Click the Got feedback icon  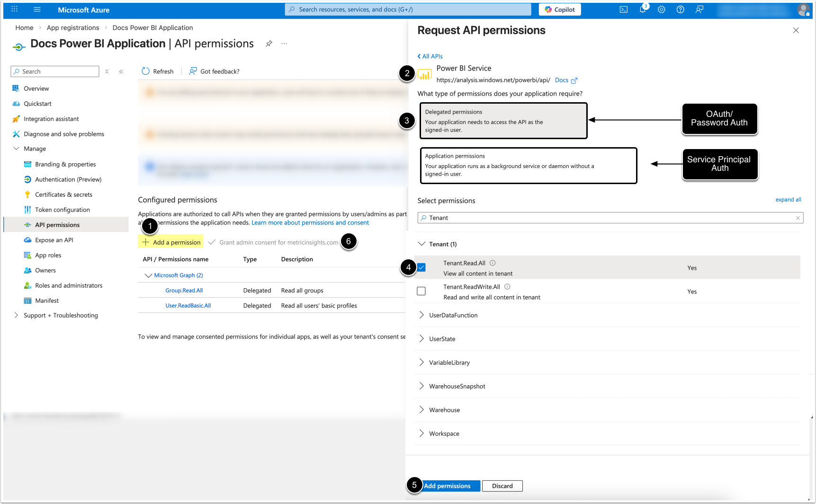[193, 71]
